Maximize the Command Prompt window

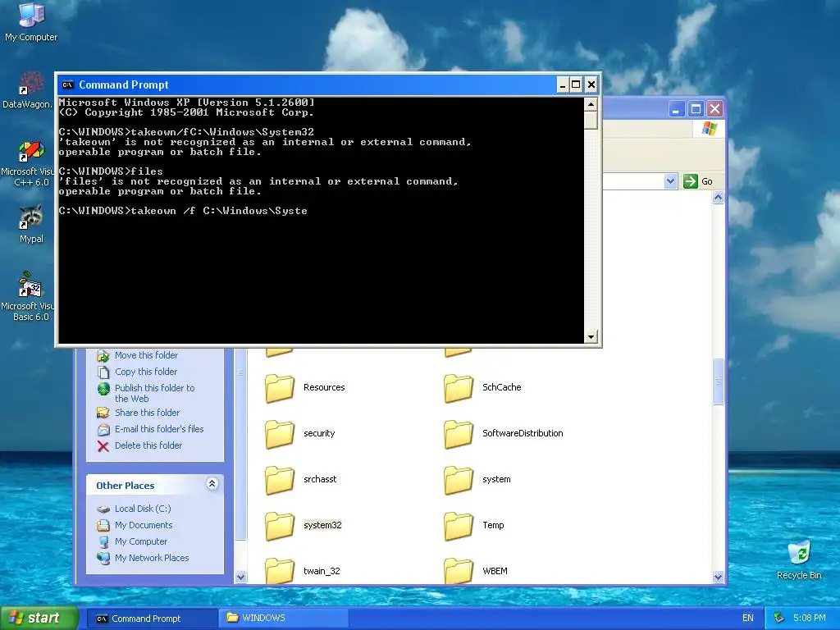576,84
